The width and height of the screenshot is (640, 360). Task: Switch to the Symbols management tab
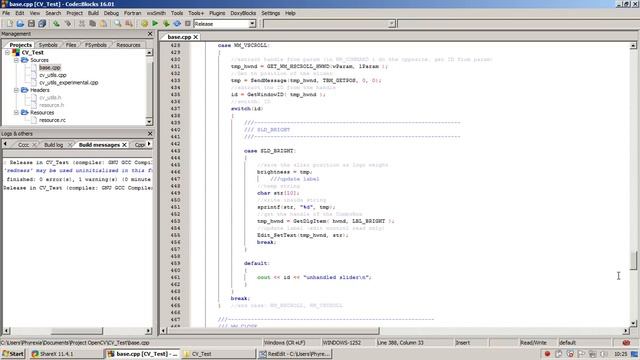coord(48,45)
